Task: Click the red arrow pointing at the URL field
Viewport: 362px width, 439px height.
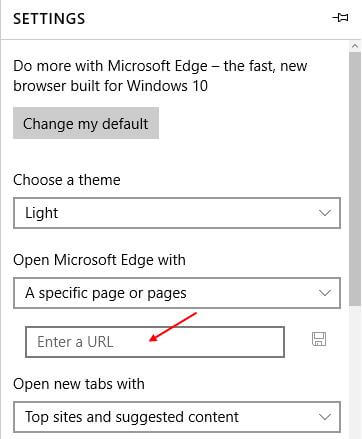Action: tap(173, 327)
